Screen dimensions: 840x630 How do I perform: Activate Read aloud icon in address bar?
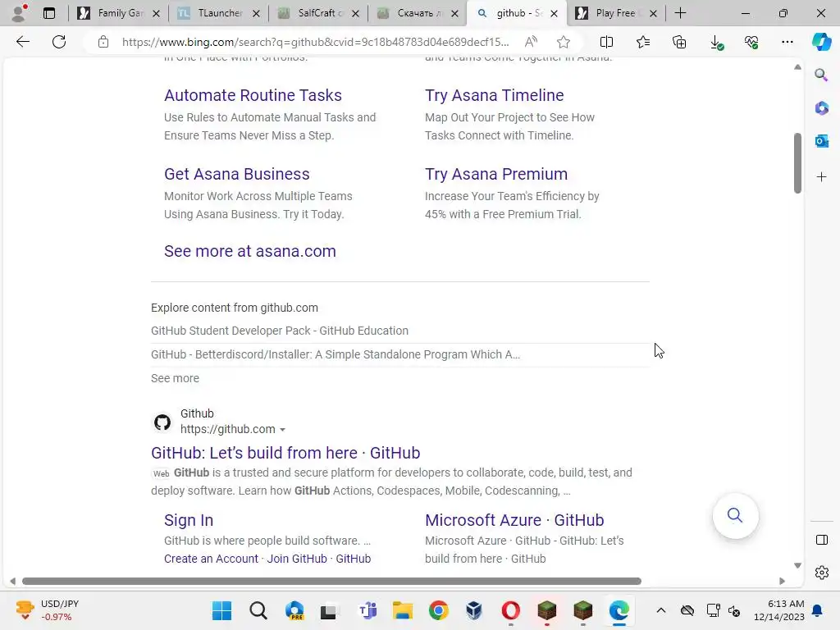(531, 42)
